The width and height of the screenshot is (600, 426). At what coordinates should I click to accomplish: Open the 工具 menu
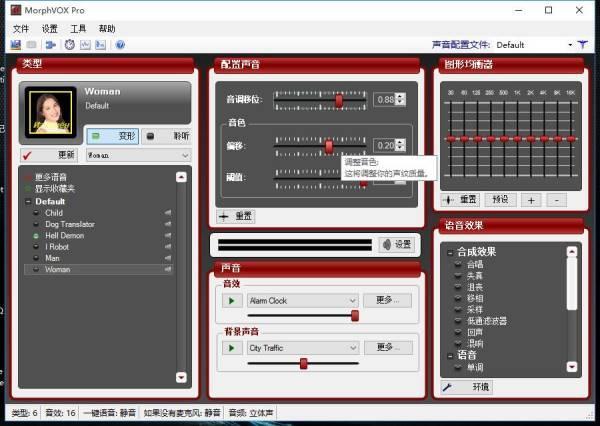[78, 29]
